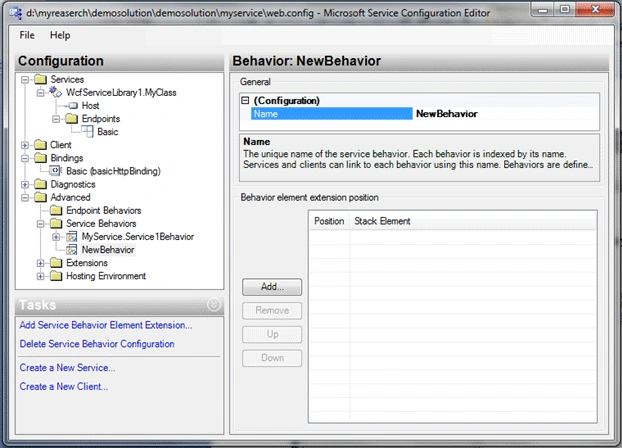Collapse the (Configuration) property category
622x448 pixels.
(245, 100)
